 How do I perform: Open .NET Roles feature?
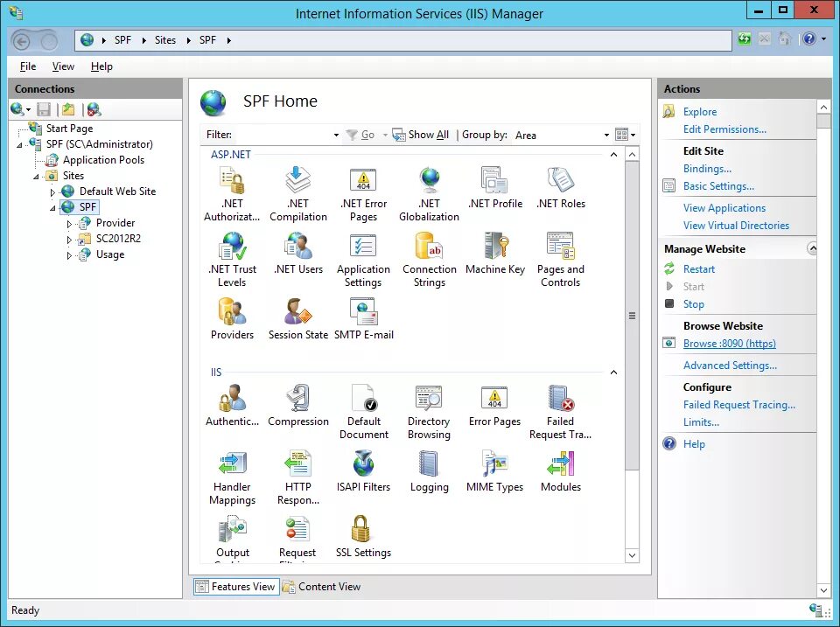pos(560,187)
